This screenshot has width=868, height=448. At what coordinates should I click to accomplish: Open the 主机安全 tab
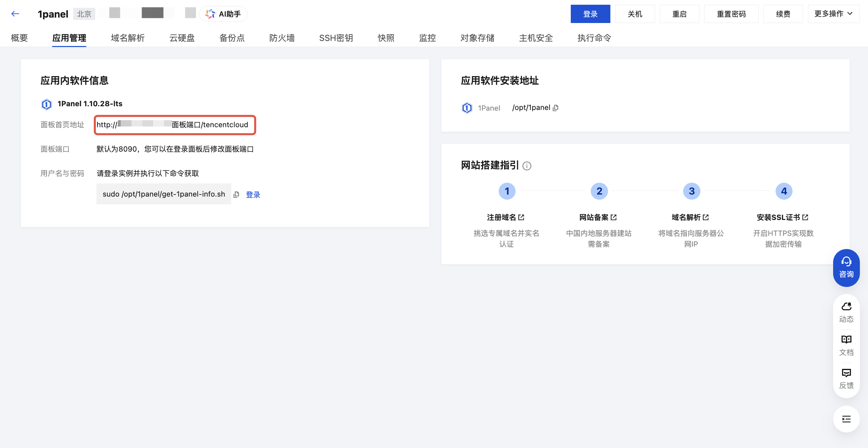pos(536,38)
